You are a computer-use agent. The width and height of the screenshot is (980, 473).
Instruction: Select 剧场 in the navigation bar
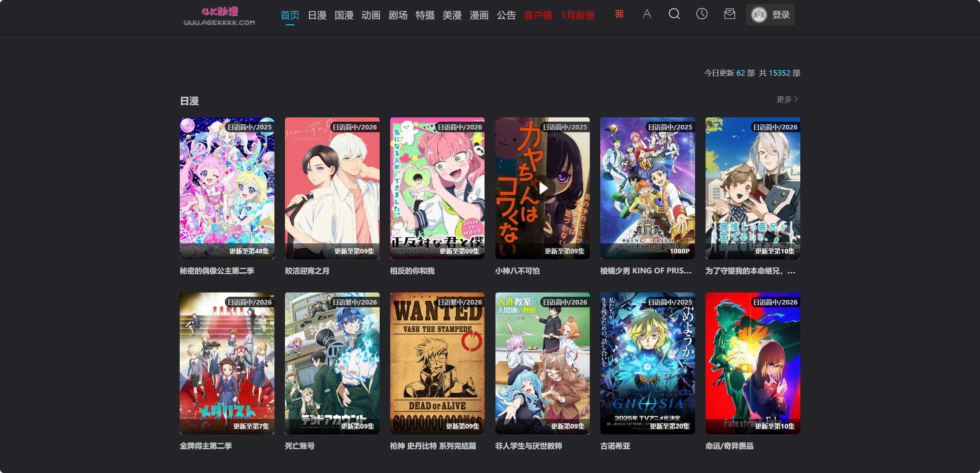[398, 15]
